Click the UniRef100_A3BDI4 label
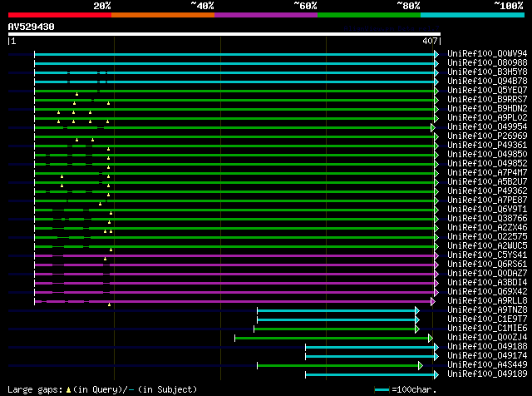The width and height of the screenshot is (532, 396). pyautogui.click(x=487, y=283)
